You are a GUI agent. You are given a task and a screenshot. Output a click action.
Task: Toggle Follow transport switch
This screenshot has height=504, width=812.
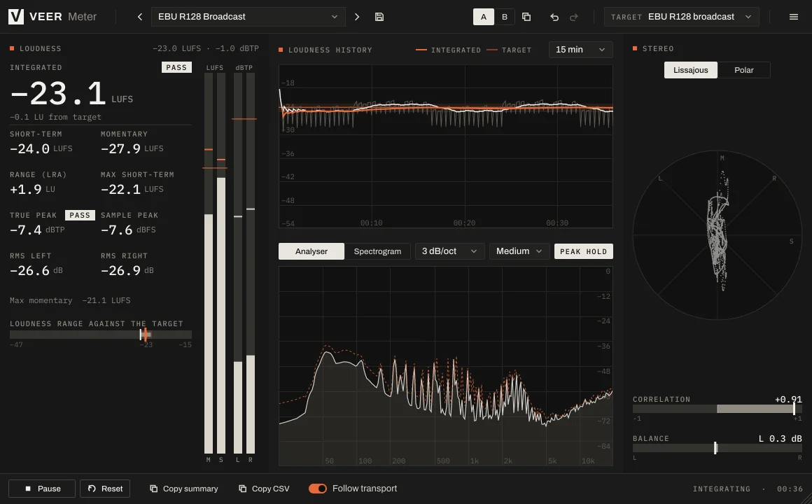[317, 489]
